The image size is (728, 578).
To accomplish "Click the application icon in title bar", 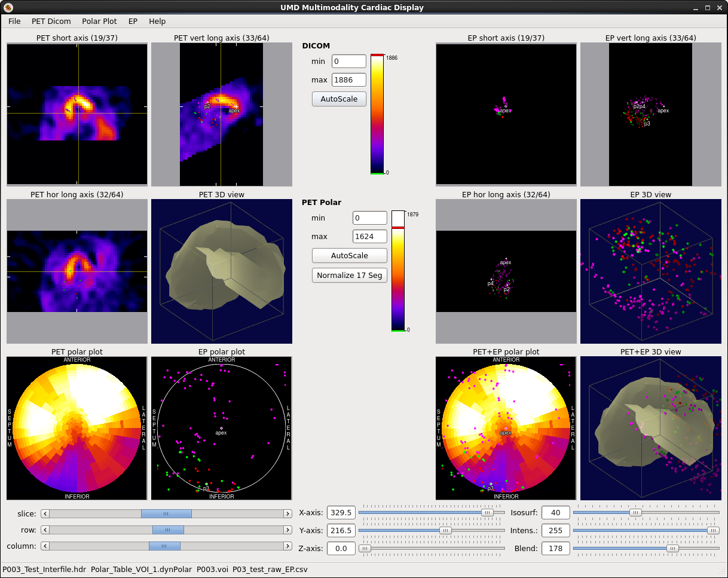I will pos(8,8).
